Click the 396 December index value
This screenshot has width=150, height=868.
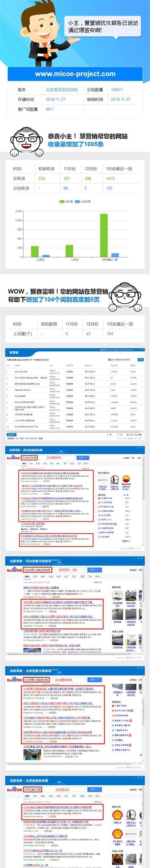(x=88, y=179)
